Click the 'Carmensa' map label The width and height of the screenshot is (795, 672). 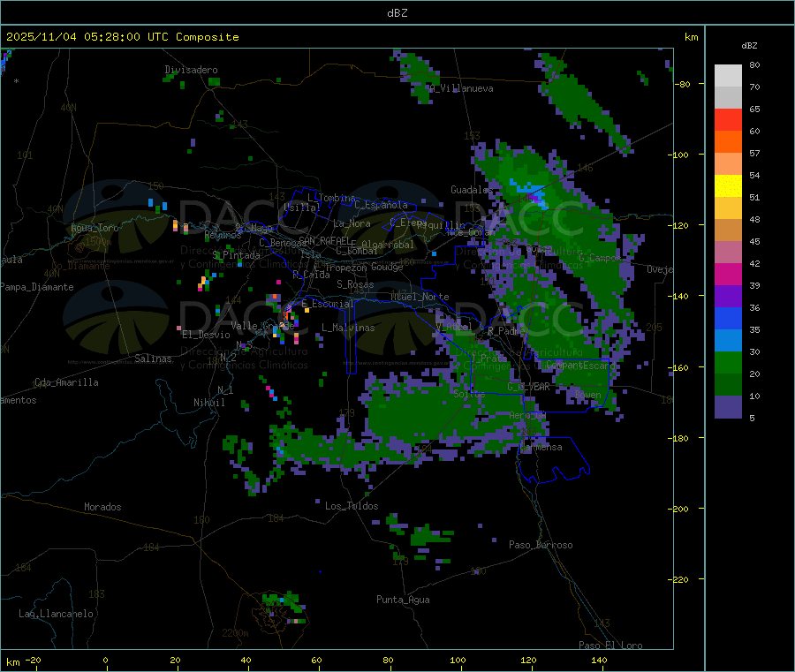(541, 447)
